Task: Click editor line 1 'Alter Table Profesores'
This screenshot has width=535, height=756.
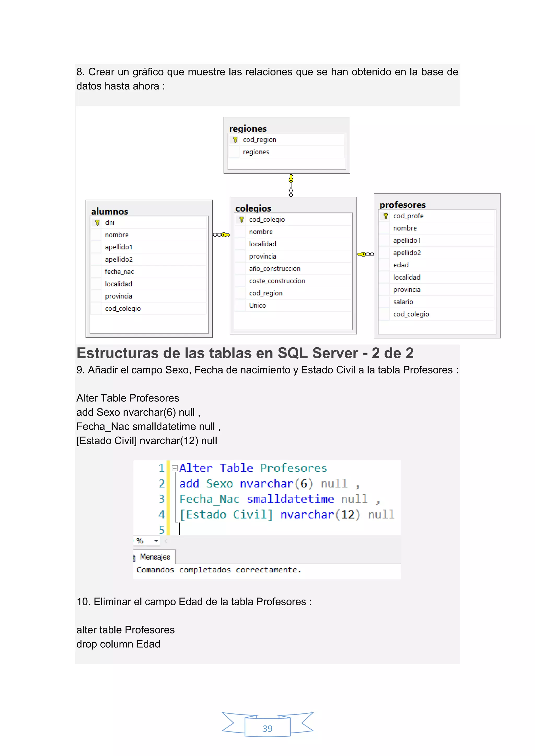Action: [x=253, y=468]
